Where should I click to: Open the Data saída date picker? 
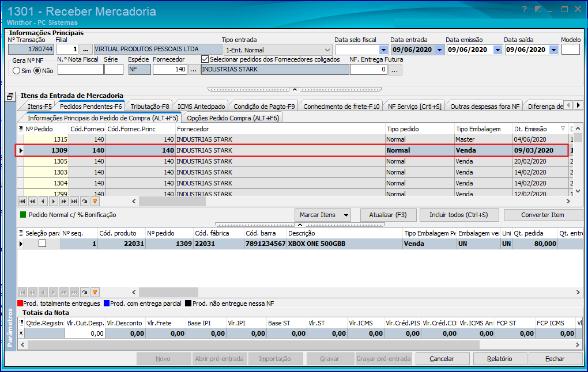pos(554,50)
